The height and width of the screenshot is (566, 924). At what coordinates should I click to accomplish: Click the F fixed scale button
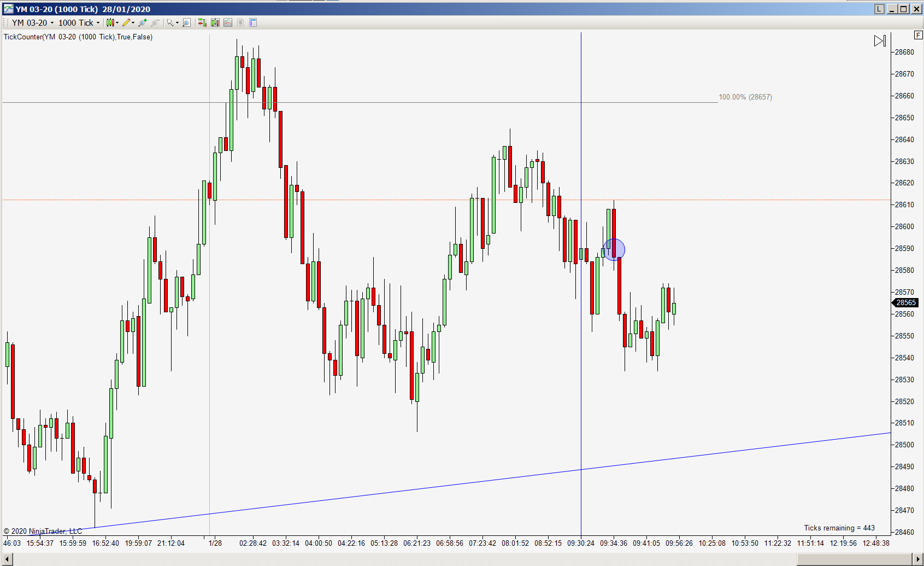click(919, 35)
